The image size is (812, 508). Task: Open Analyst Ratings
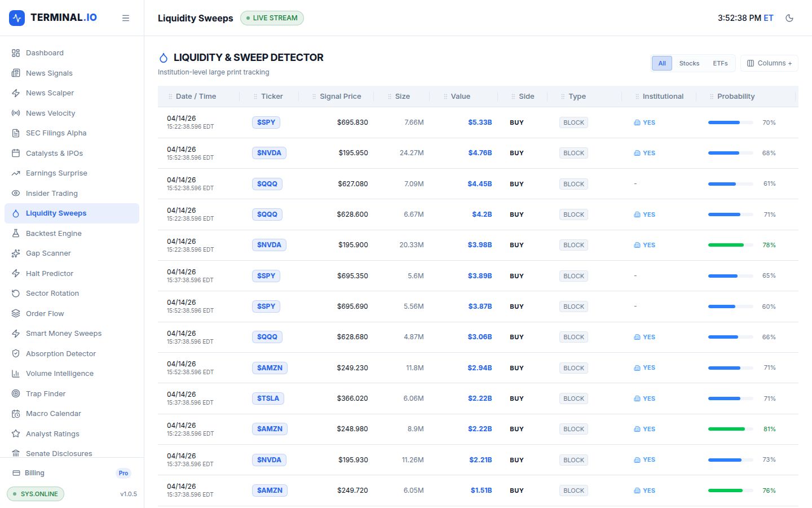coord(72,433)
